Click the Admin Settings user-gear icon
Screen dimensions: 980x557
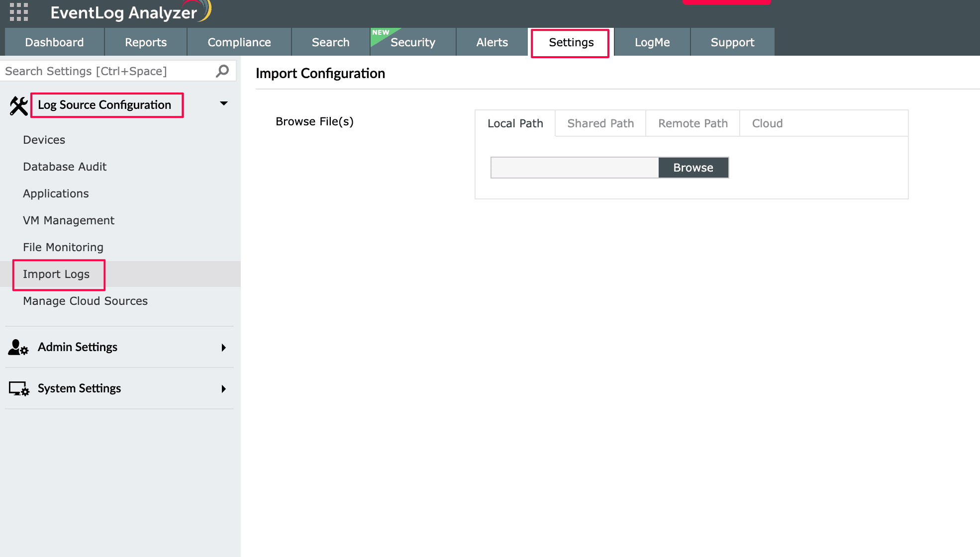[19, 347]
